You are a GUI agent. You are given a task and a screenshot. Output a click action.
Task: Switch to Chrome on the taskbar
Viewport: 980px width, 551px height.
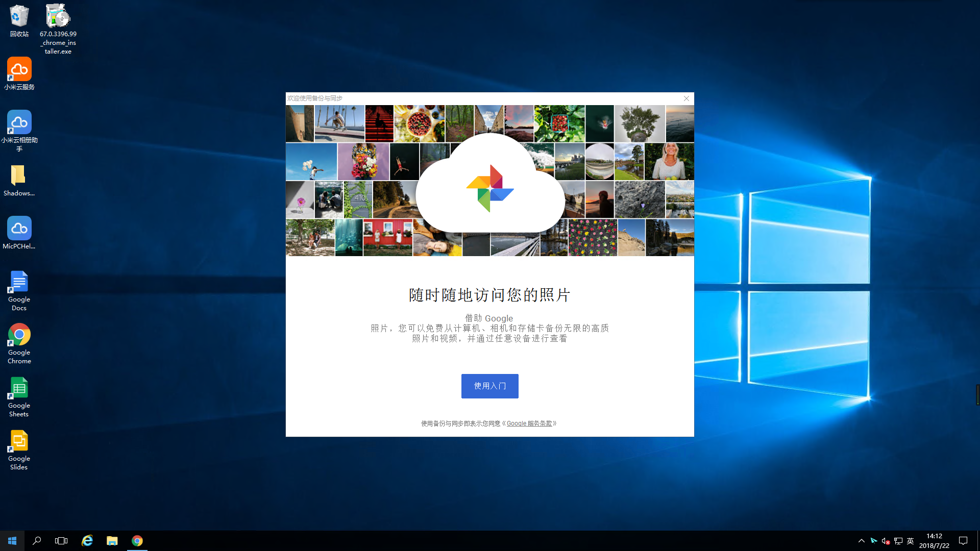[x=137, y=541]
